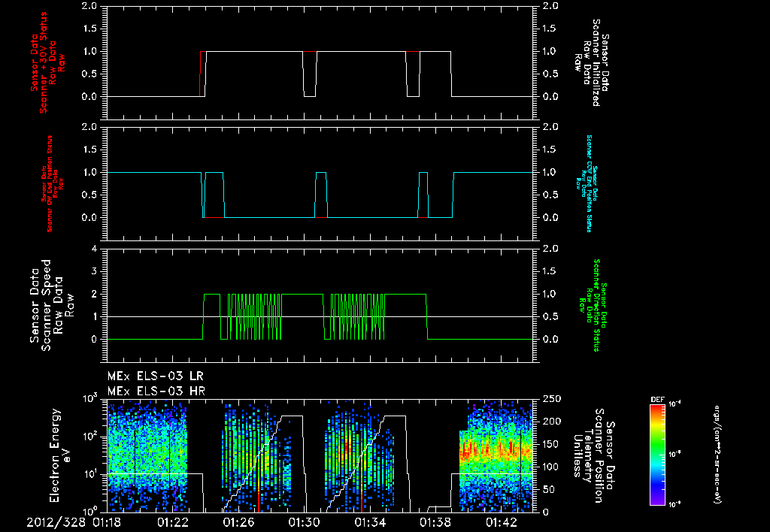The height and width of the screenshot is (532, 770).
Task: Click the '01:30' time axis label
Action: click(x=304, y=522)
